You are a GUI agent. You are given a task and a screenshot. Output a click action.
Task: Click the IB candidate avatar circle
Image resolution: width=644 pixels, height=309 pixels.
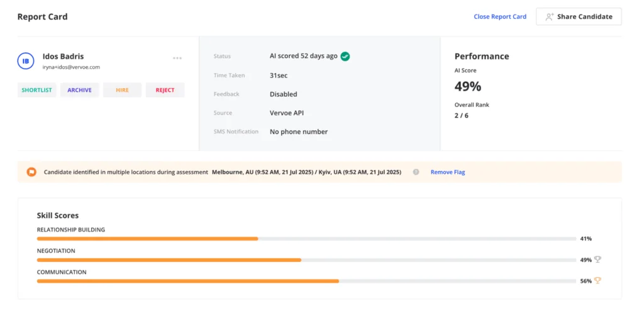click(26, 61)
